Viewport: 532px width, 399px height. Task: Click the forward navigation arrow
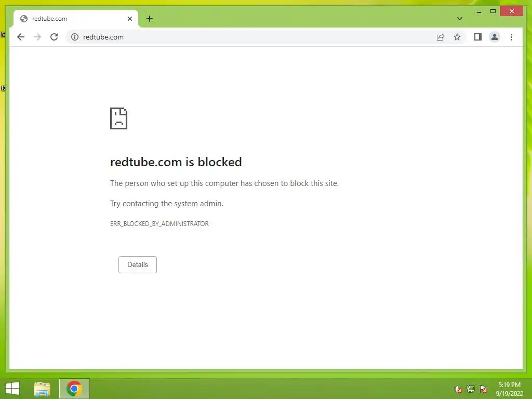point(37,37)
